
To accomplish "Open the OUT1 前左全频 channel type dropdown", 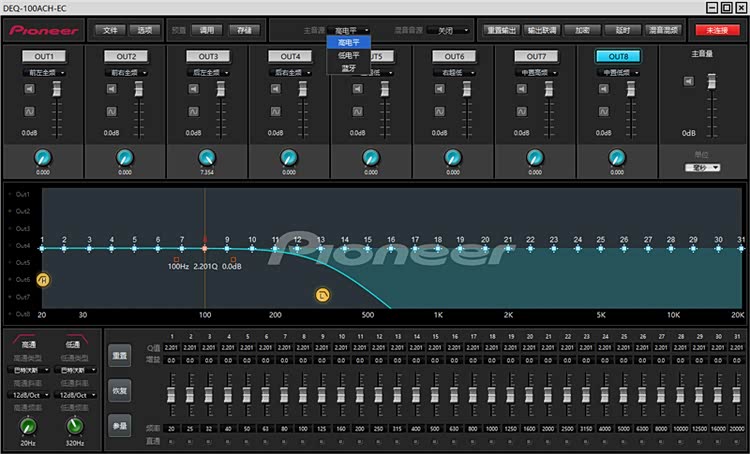I will pos(43,73).
